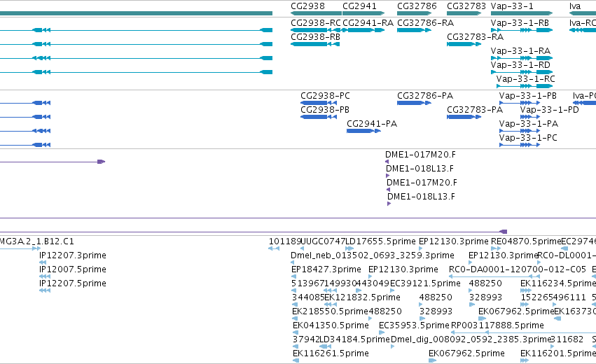Select the CG2941 gene name label
The image size is (596, 364).
click(x=359, y=6)
